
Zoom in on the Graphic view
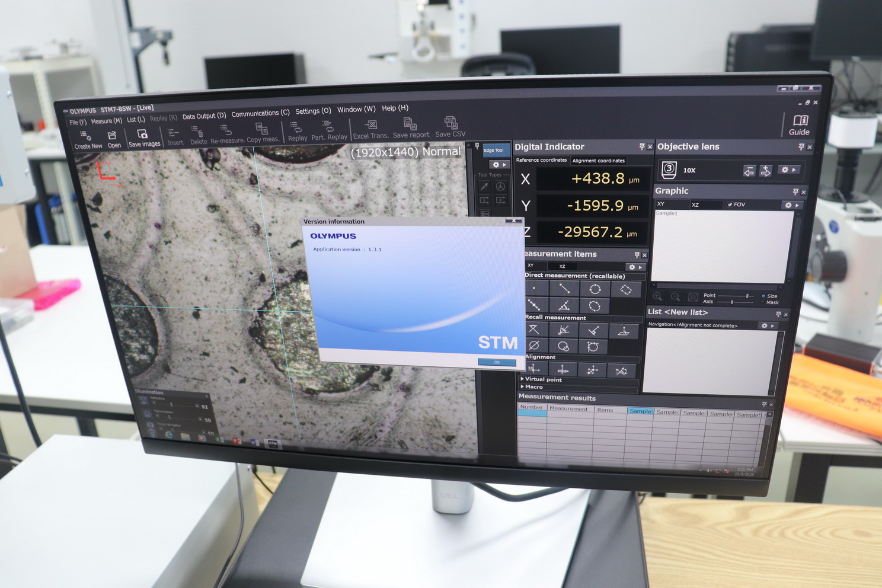657,296
